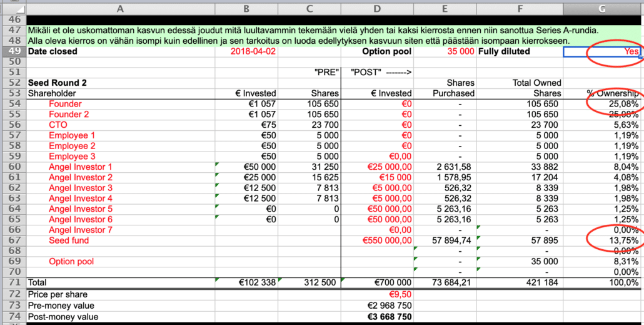Image resolution: width=644 pixels, height=325 pixels.
Task: Click the 'Angel Investor 7' cell
Action: click(x=120, y=230)
